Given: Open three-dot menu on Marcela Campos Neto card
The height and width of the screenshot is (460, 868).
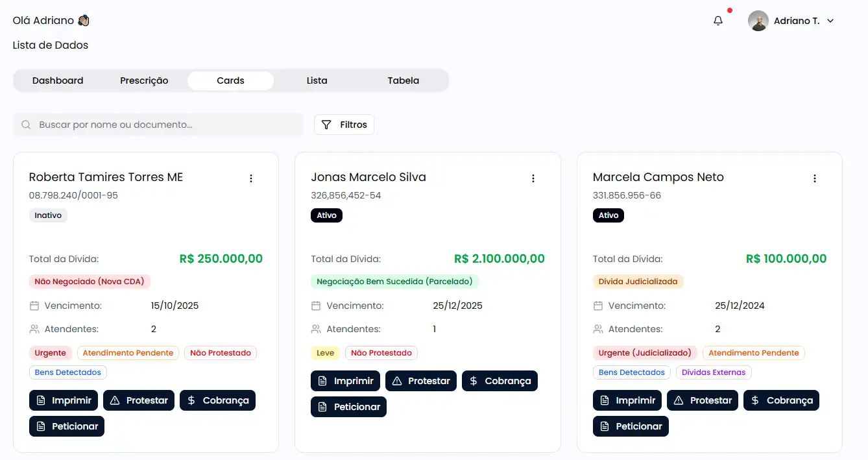Looking at the screenshot, I should pyautogui.click(x=815, y=178).
